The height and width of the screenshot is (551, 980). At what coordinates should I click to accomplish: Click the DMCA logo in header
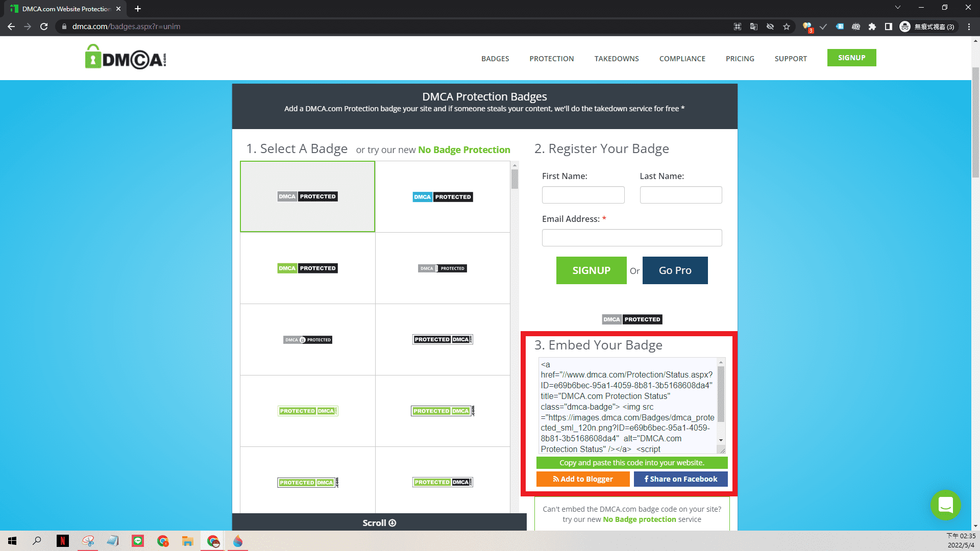pos(126,57)
